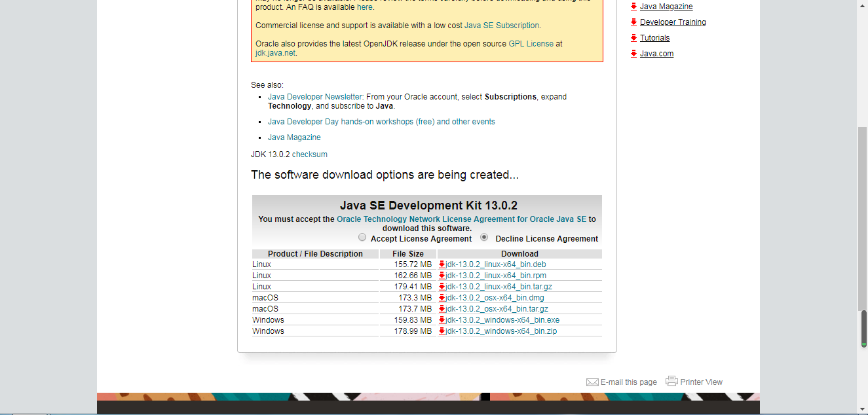This screenshot has width=868, height=415.
Task: Click the envelope icon for E-mail this page
Action: tap(592, 382)
